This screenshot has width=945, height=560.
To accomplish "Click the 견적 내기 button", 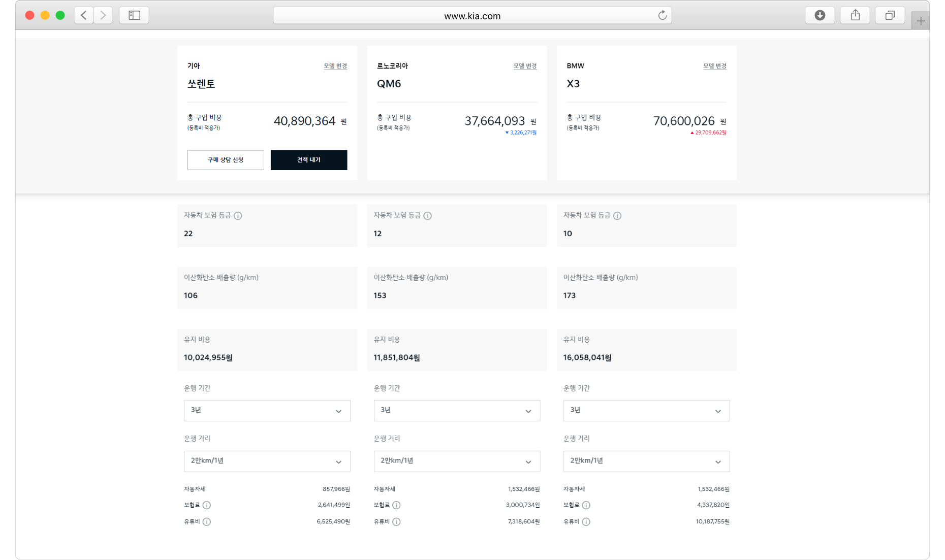I will point(309,160).
